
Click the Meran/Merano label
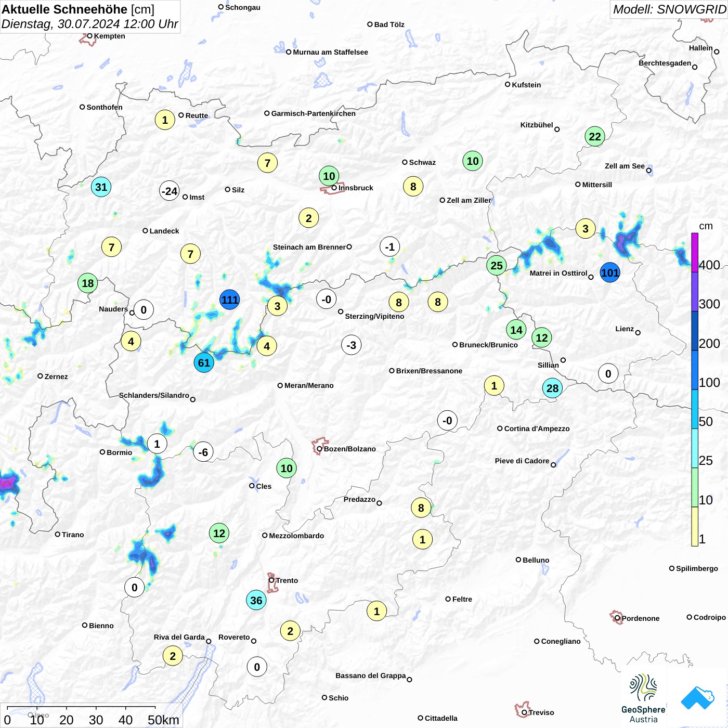point(309,385)
